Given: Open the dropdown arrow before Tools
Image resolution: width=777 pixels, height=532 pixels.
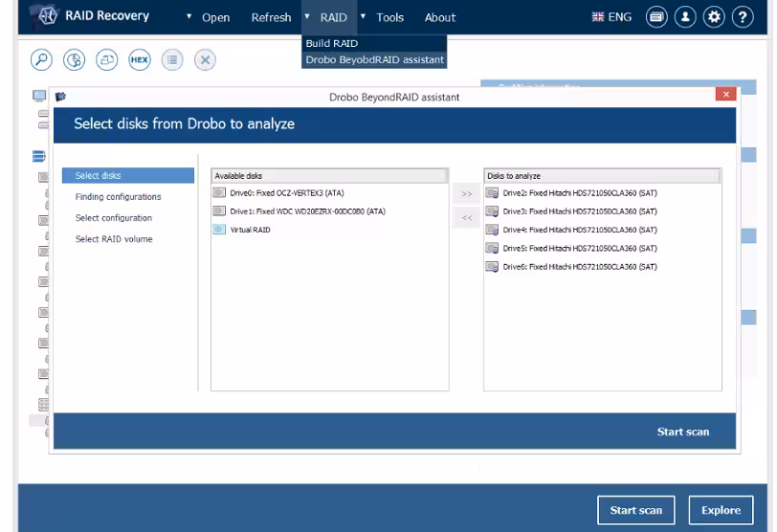Looking at the screenshot, I should click(364, 16).
